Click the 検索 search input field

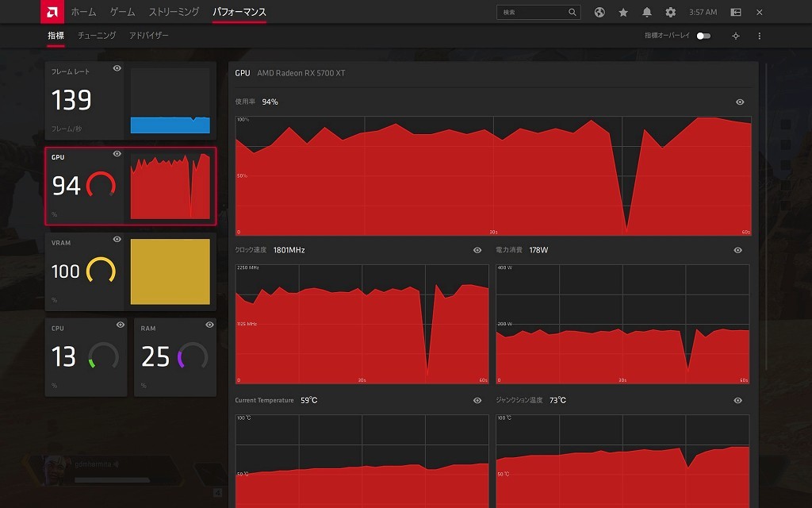[x=531, y=13]
